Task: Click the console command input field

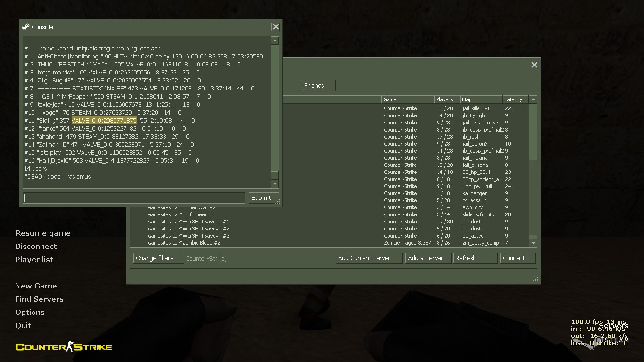Action: click(134, 198)
